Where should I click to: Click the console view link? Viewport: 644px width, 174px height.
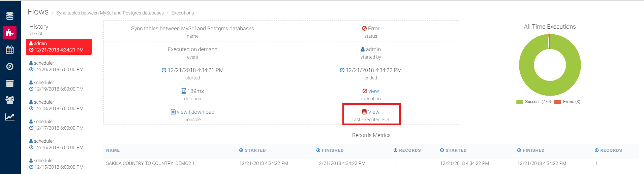[182, 112]
